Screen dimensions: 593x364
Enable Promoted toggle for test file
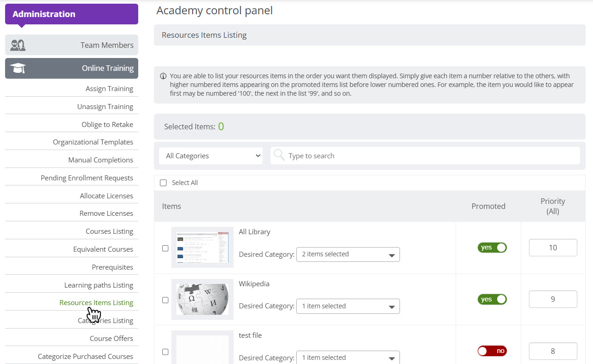492,351
